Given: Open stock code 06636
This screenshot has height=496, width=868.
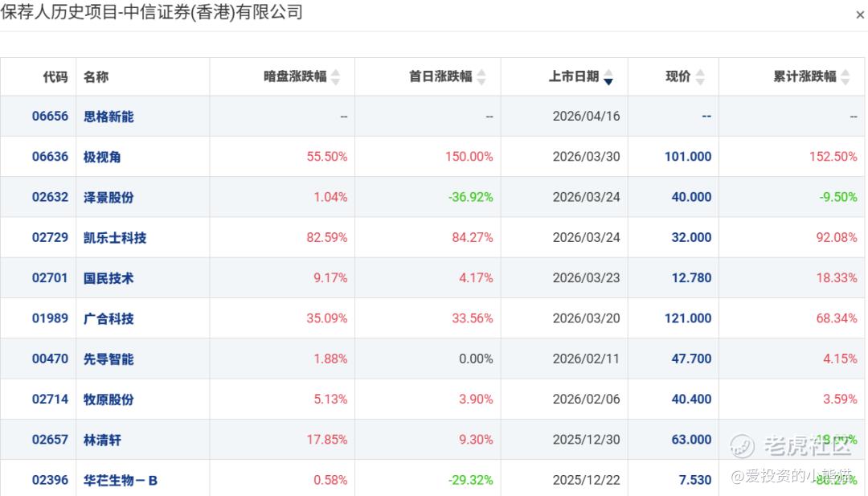Looking at the screenshot, I should click(x=50, y=157).
